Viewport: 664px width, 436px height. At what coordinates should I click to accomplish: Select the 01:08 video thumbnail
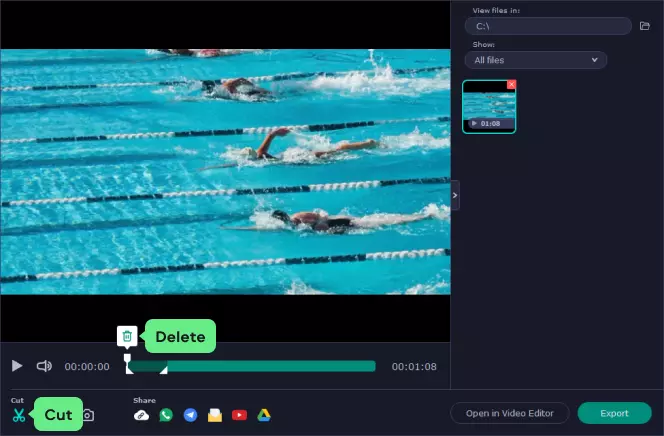489,107
